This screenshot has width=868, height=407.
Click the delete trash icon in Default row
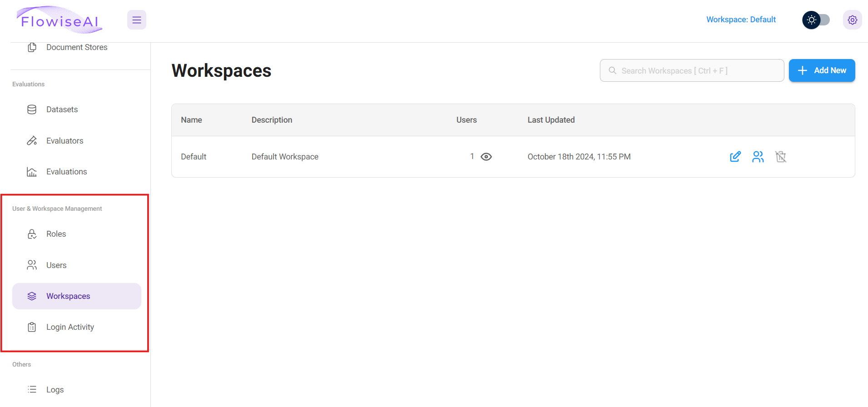(780, 157)
